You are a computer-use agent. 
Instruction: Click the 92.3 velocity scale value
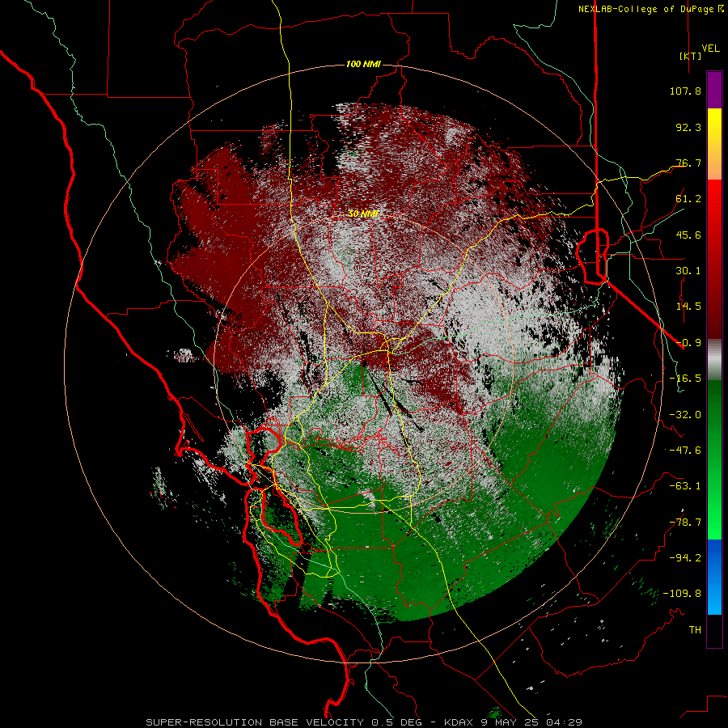(x=688, y=127)
